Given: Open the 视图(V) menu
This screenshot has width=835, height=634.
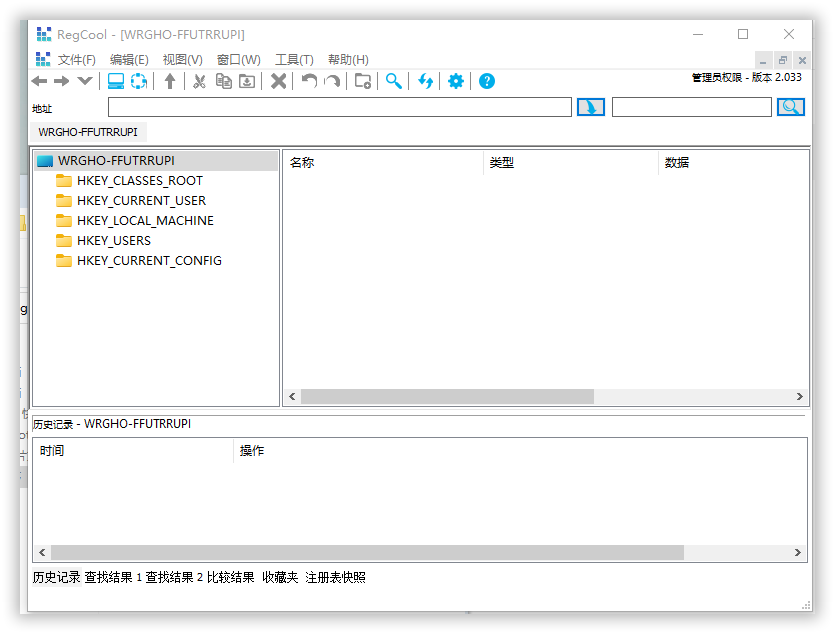Looking at the screenshot, I should [x=183, y=60].
